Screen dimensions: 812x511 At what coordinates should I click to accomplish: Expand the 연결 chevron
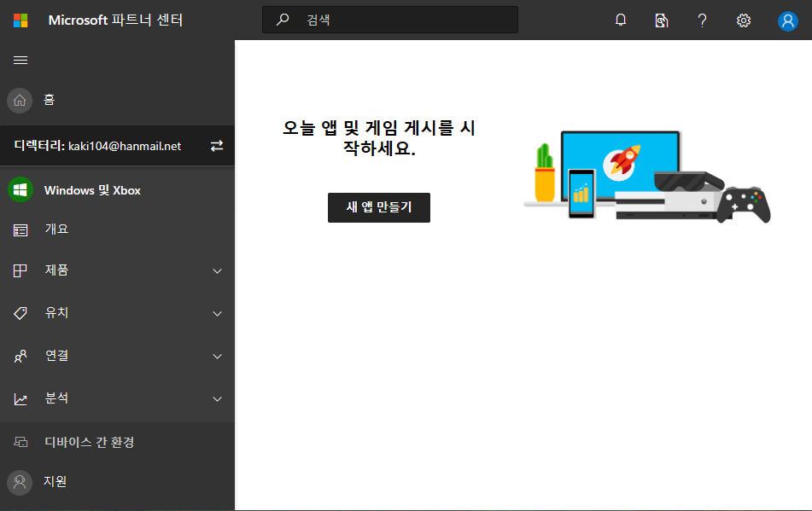(x=218, y=357)
